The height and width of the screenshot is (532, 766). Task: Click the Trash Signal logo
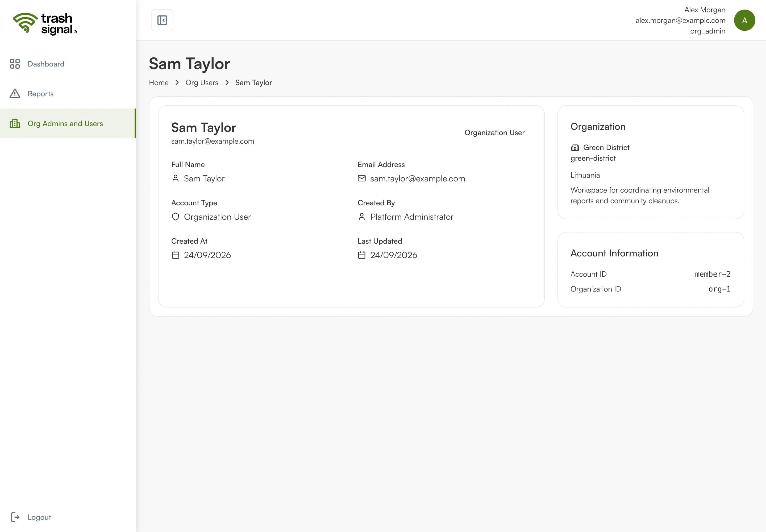tap(45, 24)
